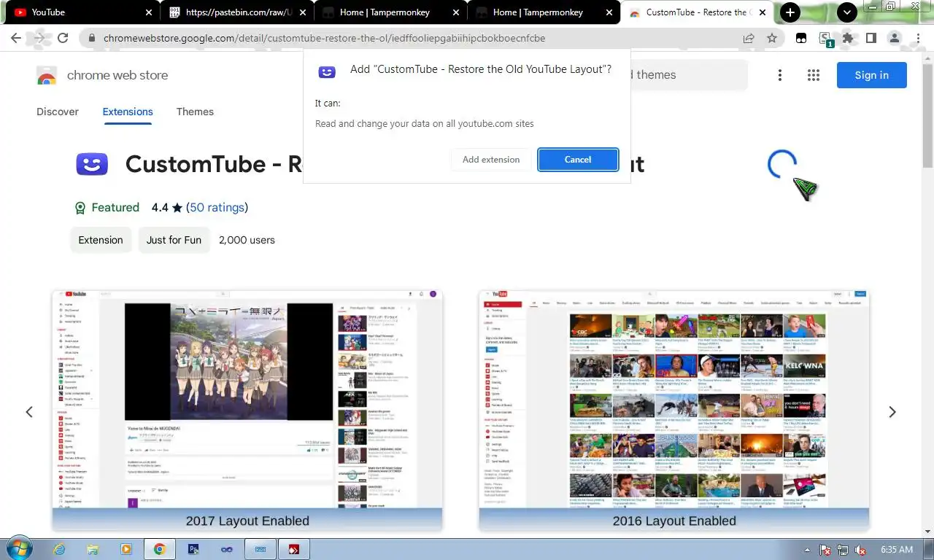Click the share page icon
This screenshot has width=934, height=560.
click(749, 38)
